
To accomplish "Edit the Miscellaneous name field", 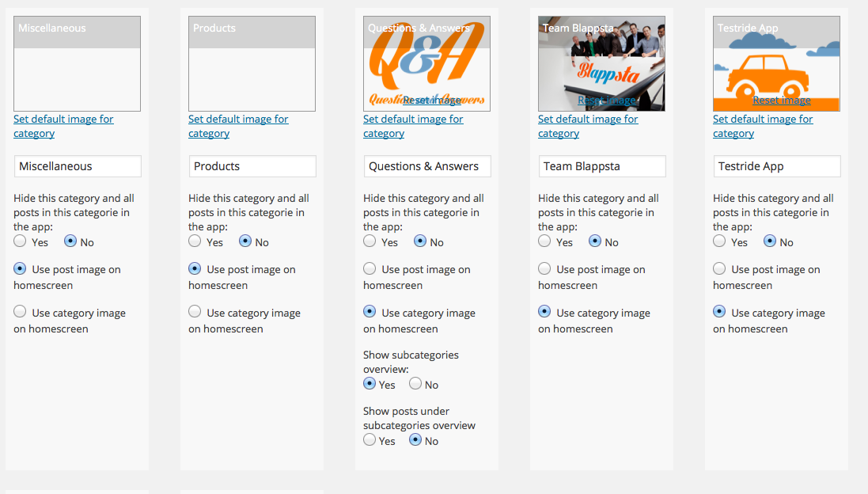I will click(78, 166).
